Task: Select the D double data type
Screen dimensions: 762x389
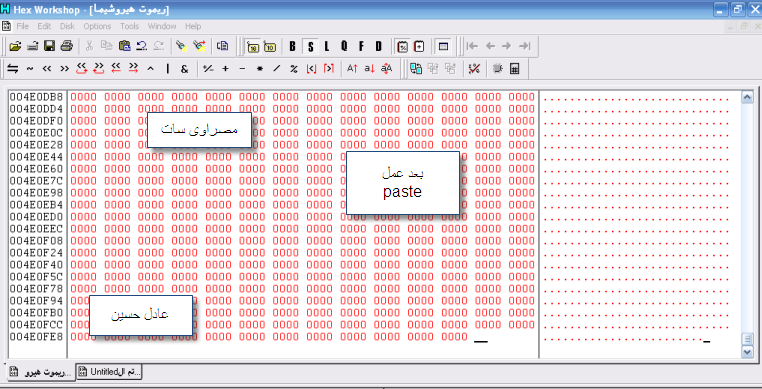Action: (379, 47)
